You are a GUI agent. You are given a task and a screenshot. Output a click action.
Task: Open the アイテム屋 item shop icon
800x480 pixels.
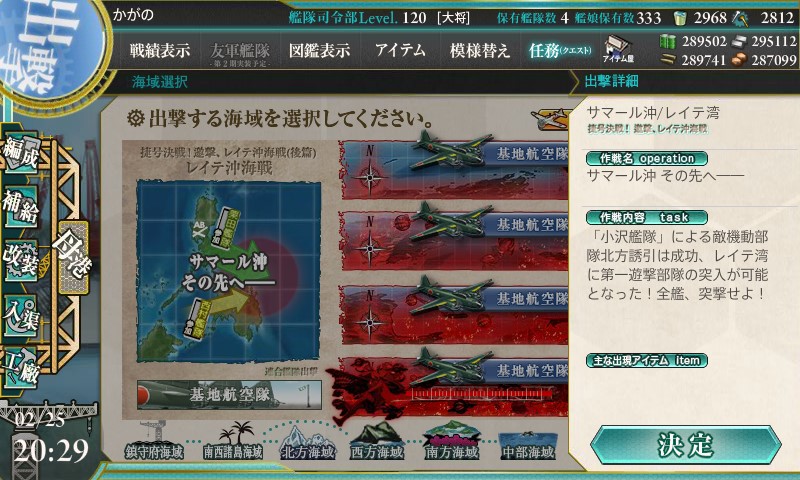pyautogui.click(x=618, y=49)
